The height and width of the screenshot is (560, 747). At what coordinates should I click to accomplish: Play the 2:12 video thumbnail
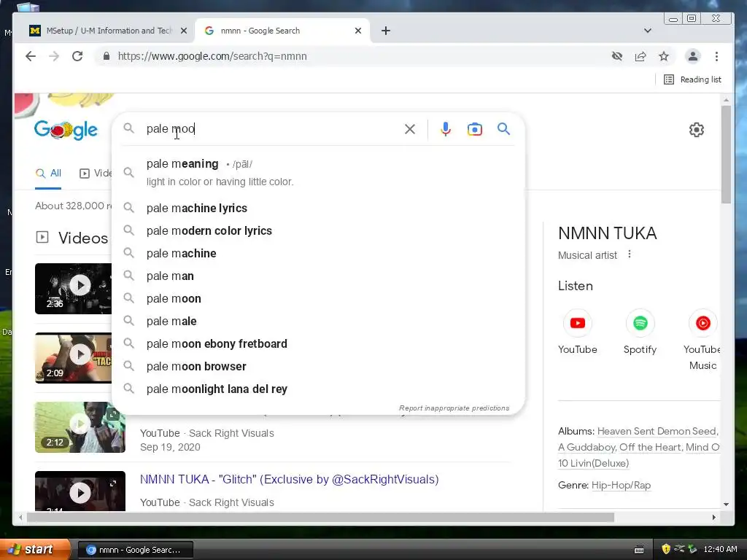click(80, 427)
